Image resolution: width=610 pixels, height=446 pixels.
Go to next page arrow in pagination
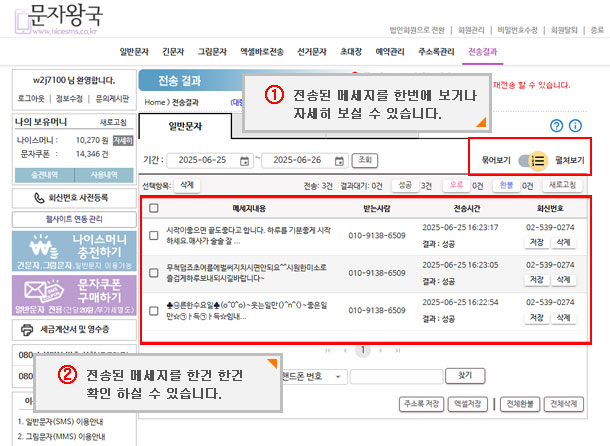pos(383,351)
